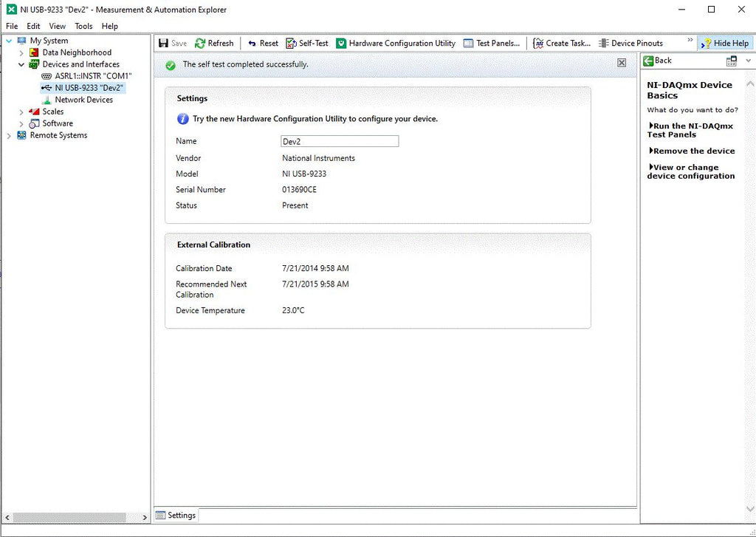The height and width of the screenshot is (537, 756).
Task: Click Run the NI-DAQmx Test Panels link
Action: coord(690,130)
